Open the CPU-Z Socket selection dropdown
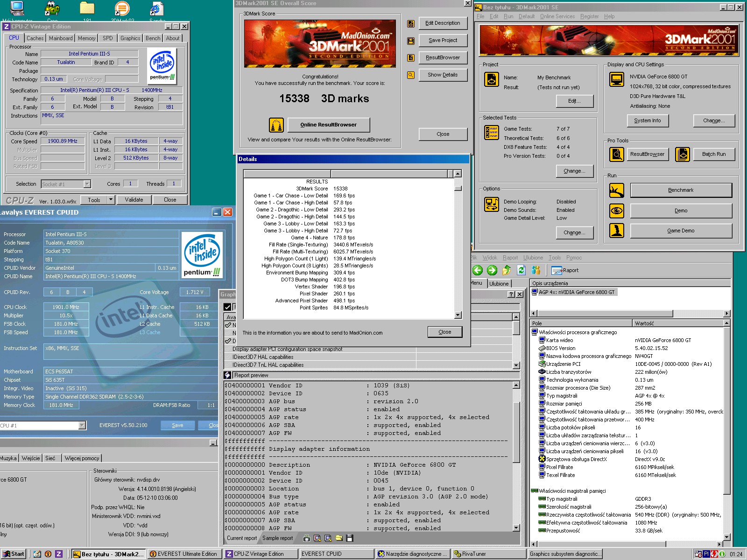 87,184
